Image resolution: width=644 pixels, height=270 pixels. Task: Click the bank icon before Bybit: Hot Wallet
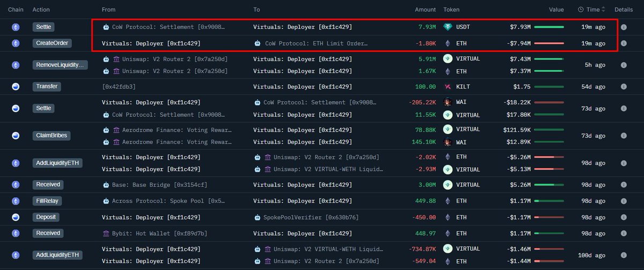[106, 234]
